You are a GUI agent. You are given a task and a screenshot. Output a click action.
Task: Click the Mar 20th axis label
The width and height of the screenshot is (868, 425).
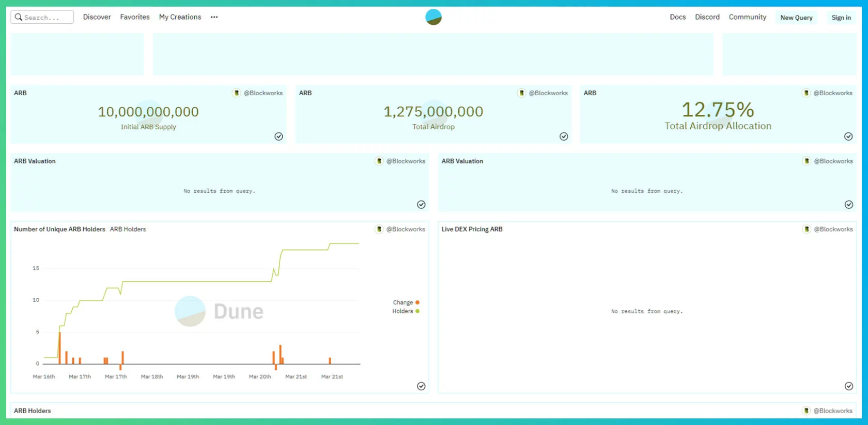(x=260, y=377)
